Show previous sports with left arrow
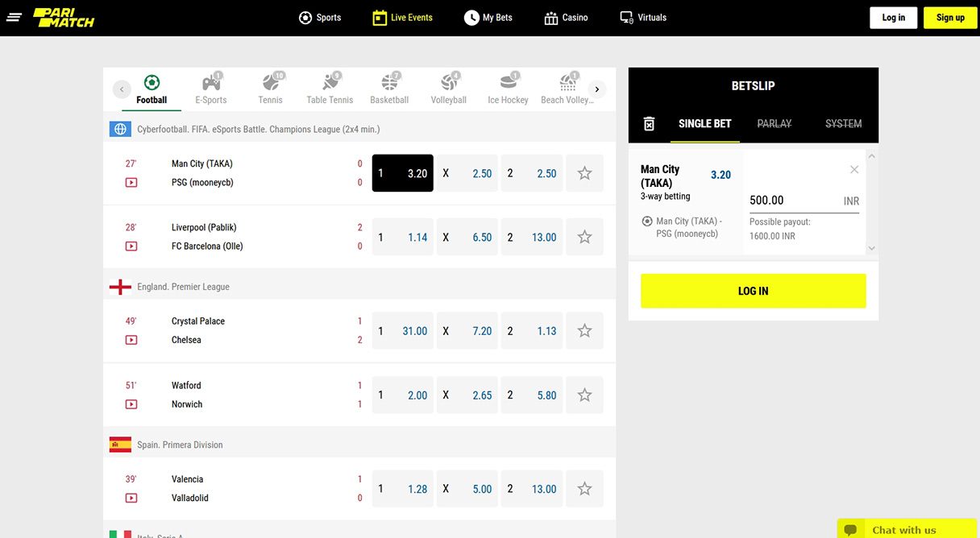 [x=122, y=89]
